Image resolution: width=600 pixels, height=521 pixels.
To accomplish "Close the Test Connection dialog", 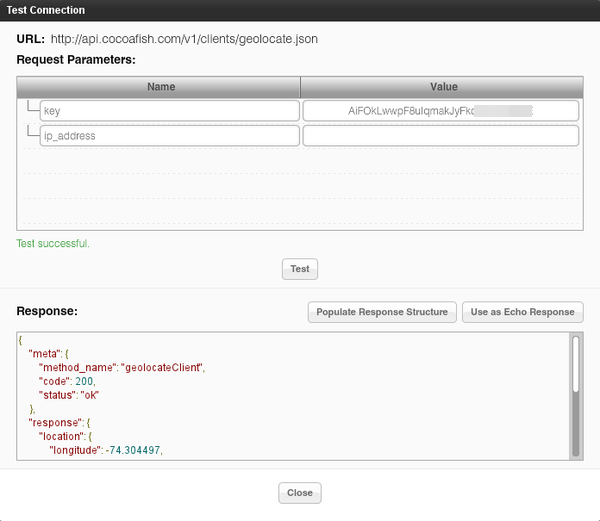I will coord(300,493).
